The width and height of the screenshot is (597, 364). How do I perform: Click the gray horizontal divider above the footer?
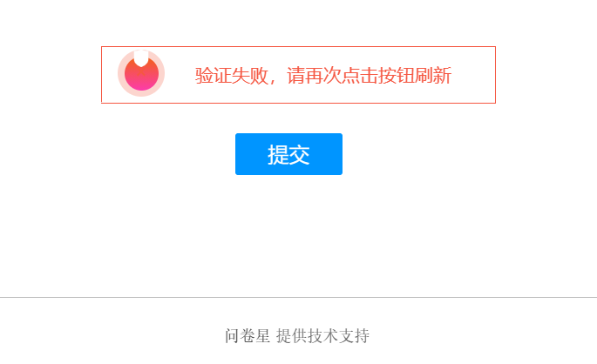pyautogui.click(x=298, y=298)
